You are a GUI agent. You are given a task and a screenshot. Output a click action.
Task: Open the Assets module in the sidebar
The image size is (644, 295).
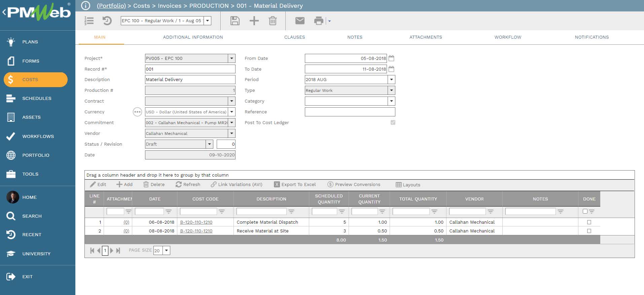(31, 117)
